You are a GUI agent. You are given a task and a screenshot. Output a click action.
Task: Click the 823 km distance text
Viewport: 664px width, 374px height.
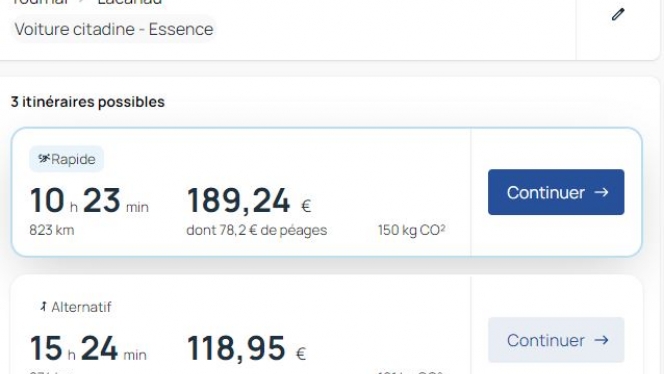click(52, 230)
